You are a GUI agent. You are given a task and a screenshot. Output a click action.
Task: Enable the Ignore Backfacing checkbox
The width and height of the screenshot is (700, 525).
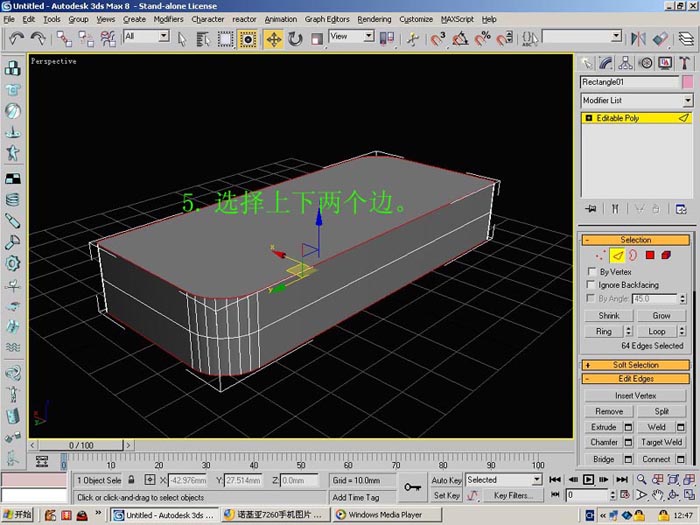click(591, 284)
